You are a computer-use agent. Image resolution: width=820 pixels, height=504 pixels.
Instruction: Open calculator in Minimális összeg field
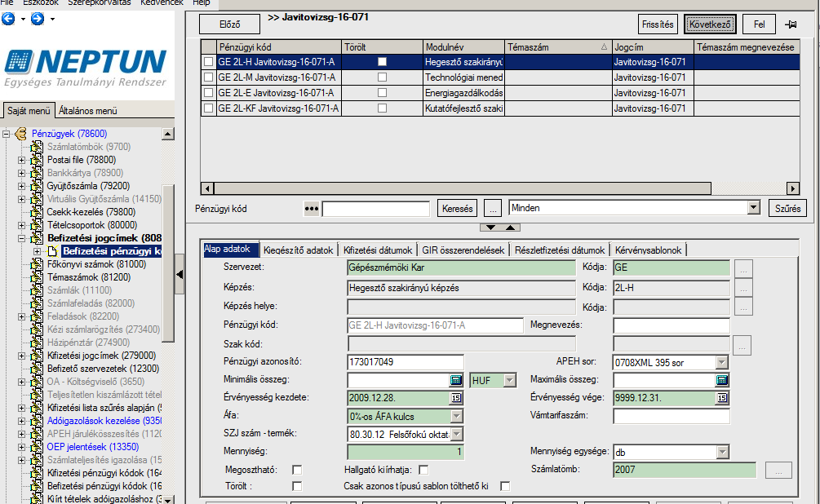click(x=455, y=380)
